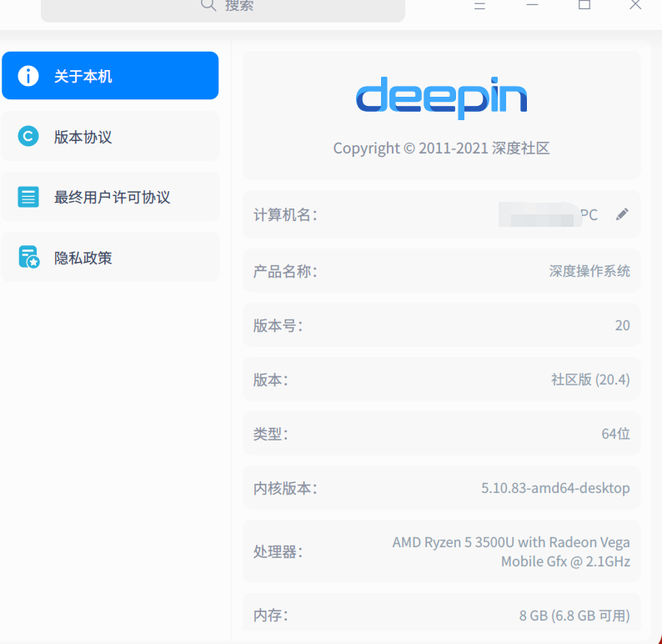Click the 64位 value
The height and width of the screenshot is (644, 662).
coord(615,434)
